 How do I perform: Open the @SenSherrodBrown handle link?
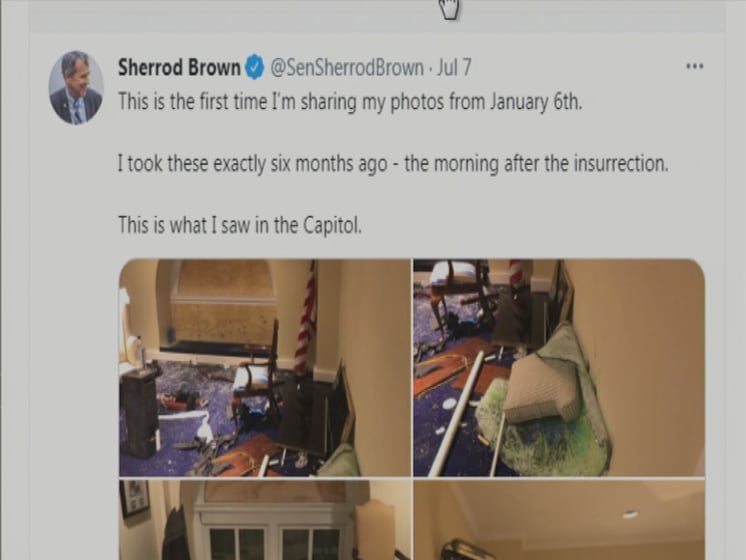(347, 68)
